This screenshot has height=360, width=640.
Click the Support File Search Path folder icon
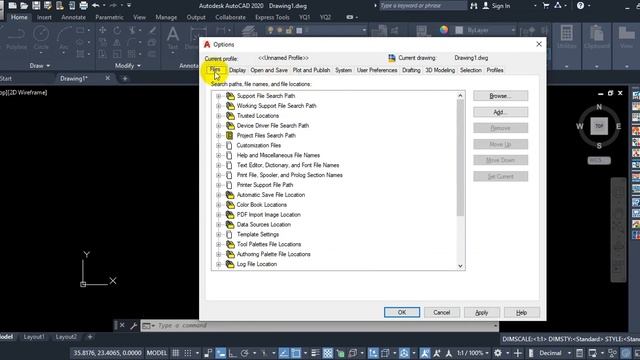pos(230,96)
